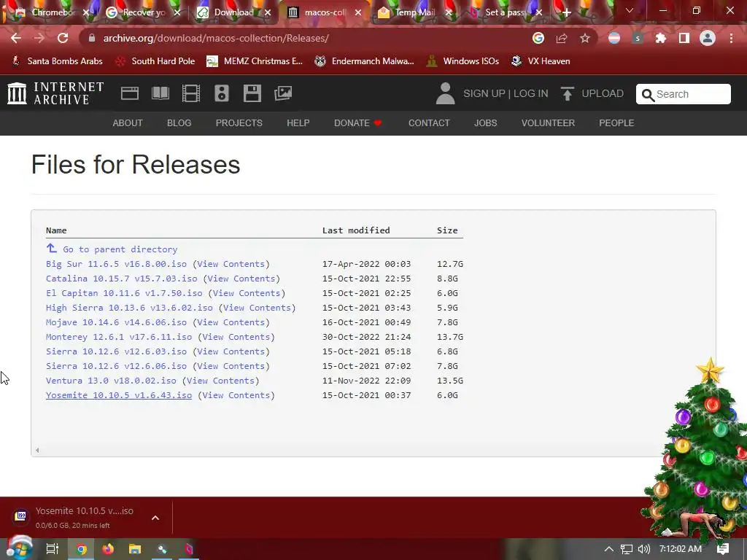View Contents of Mojave iso
Viewport: 747px width, 560px height.
pos(231,322)
